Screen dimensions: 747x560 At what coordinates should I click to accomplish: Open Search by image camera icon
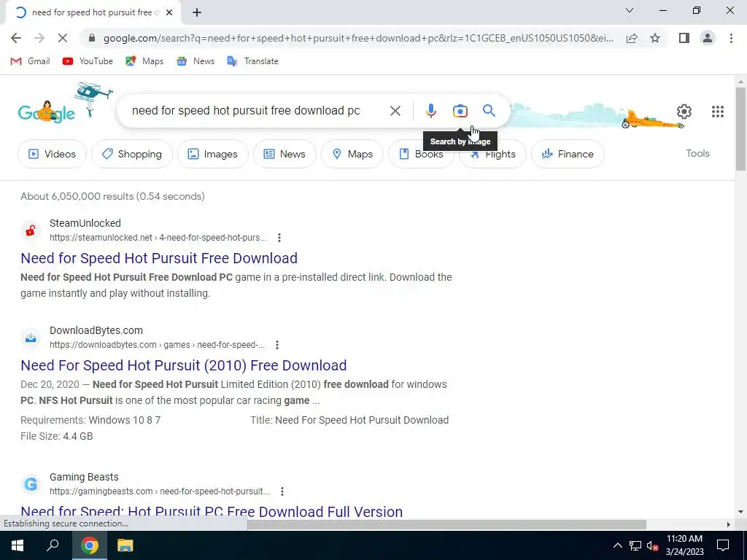pos(460,111)
